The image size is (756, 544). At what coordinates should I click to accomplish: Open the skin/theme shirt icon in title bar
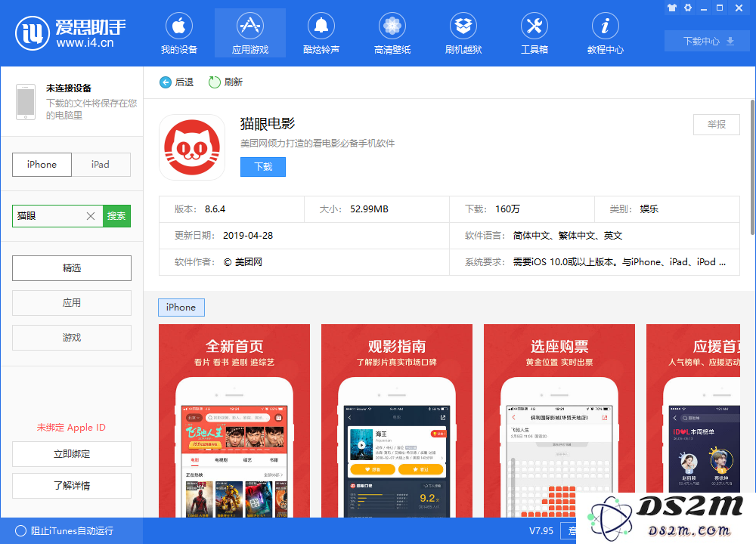[x=671, y=8]
